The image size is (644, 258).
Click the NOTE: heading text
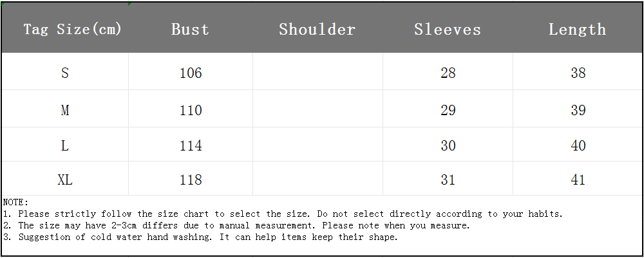pos(16,202)
